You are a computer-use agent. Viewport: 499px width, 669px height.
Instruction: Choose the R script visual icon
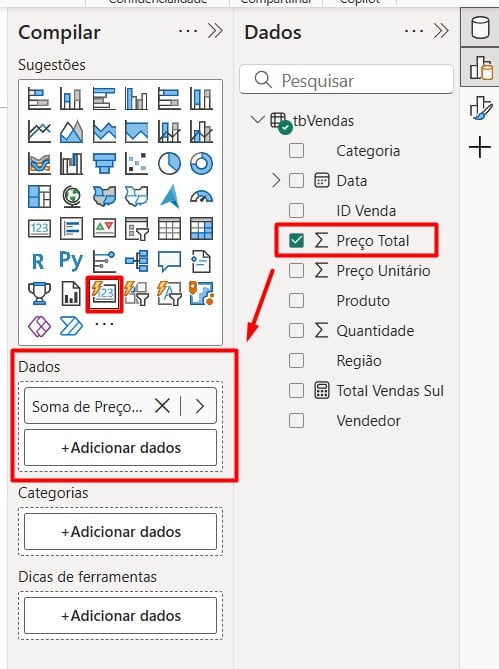click(x=38, y=261)
